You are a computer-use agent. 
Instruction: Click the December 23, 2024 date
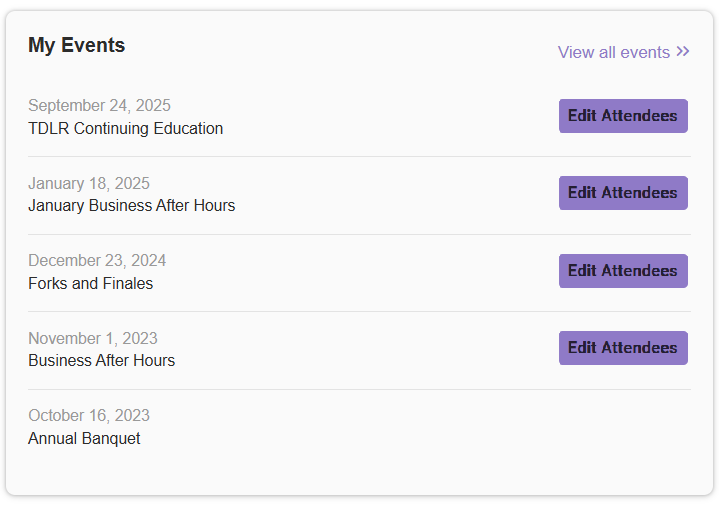tap(97, 260)
